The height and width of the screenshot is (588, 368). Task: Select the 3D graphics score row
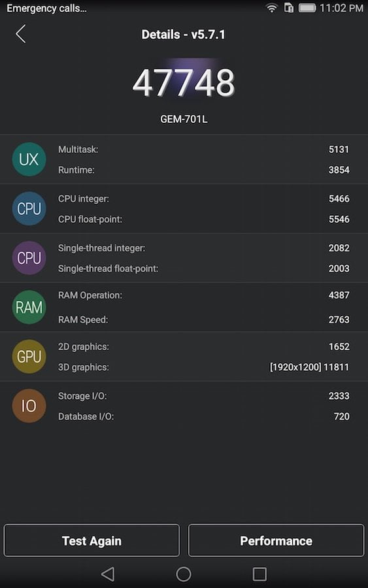click(203, 367)
